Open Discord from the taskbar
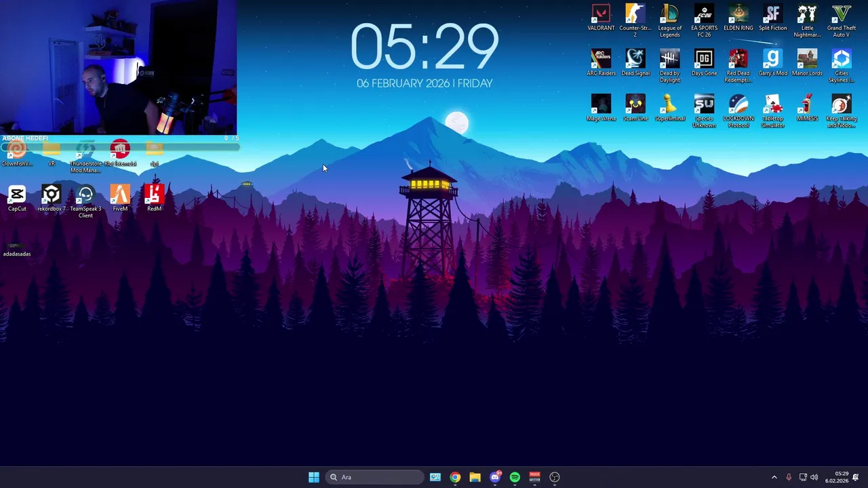This screenshot has height=488, width=868. tap(495, 477)
